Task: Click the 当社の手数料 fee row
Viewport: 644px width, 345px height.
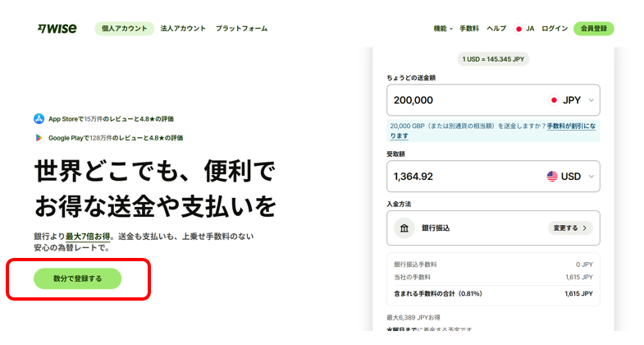Action: 493,277
